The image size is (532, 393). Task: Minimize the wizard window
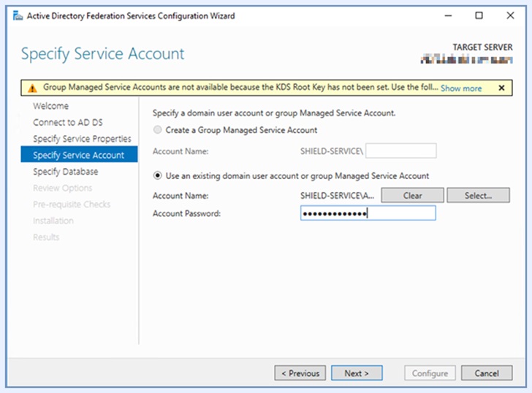click(x=447, y=15)
